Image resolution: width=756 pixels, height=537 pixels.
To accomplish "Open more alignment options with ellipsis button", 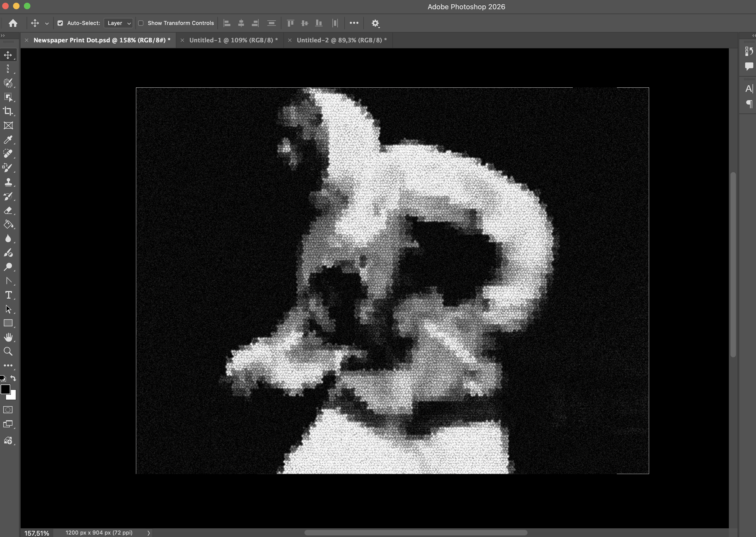I will (x=354, y=23).
